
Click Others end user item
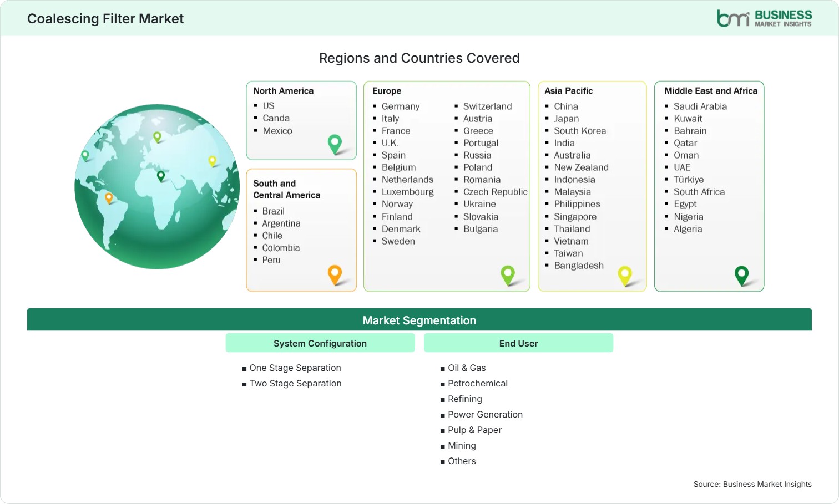(462, 461)
